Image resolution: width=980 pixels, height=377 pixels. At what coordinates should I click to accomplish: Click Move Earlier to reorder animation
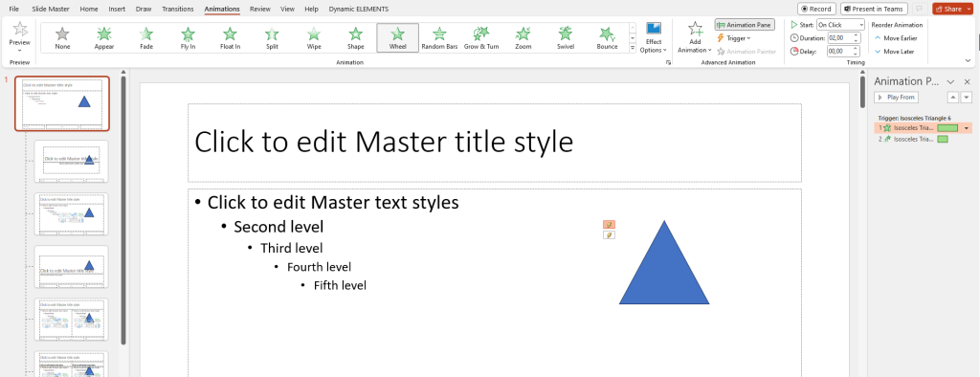click(x=895, y=38)
